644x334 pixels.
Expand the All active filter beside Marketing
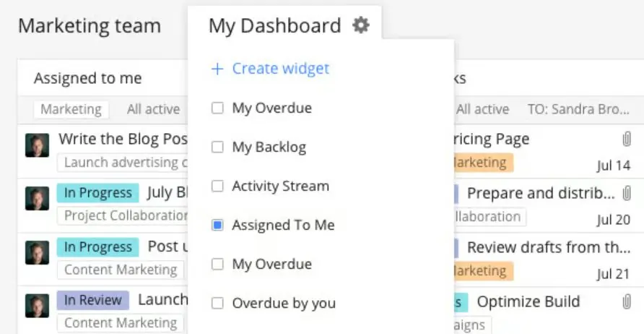[153, 109]
